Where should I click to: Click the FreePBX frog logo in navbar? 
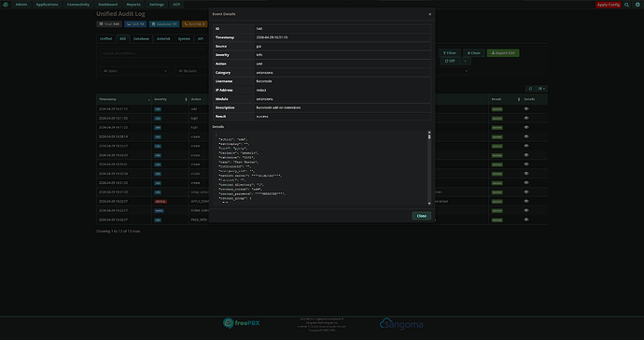(x=6, y=5)
